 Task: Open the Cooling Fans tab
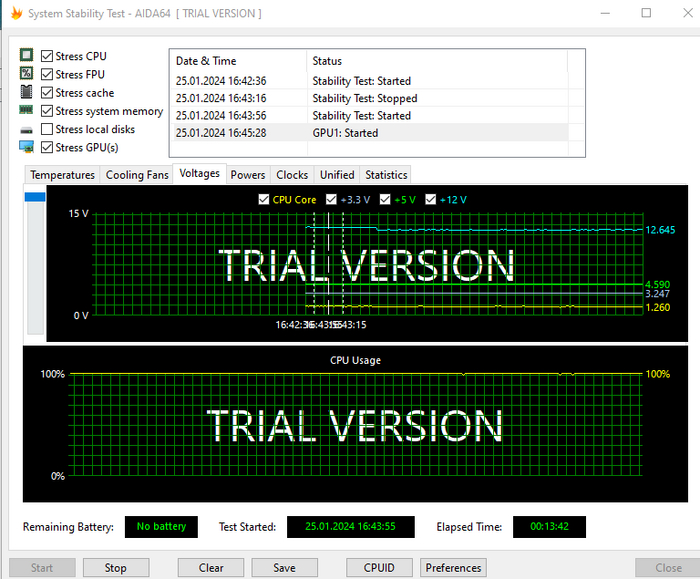click(x=137, y=174)
